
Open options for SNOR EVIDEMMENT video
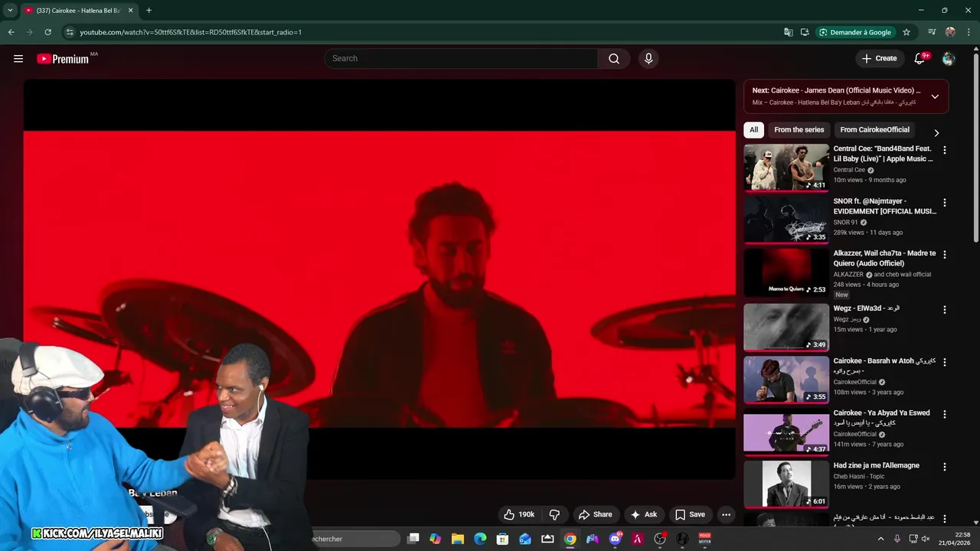[944, 203]
